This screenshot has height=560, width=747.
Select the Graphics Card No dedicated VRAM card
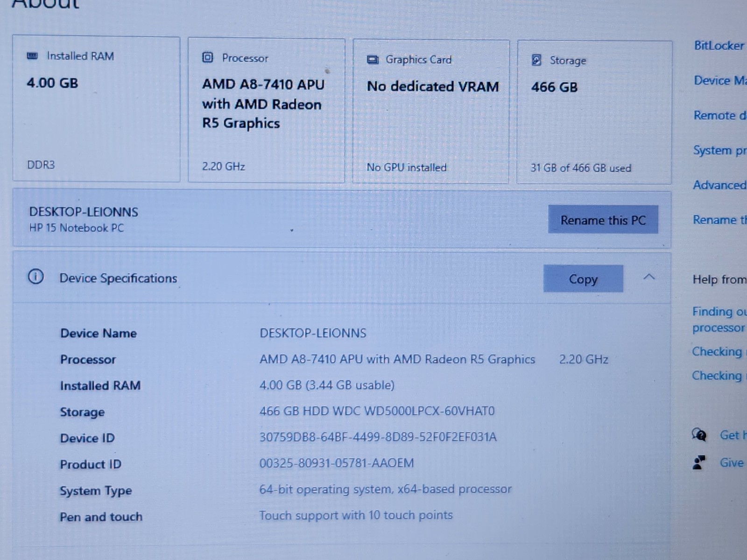430,112
